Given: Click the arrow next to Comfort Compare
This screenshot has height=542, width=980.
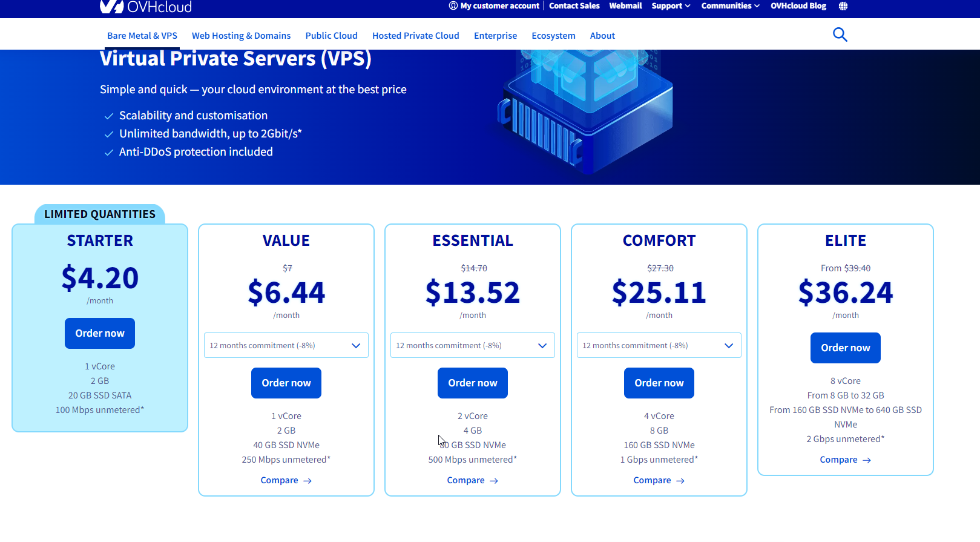Looking at the screenshot, I should (680, 481).
